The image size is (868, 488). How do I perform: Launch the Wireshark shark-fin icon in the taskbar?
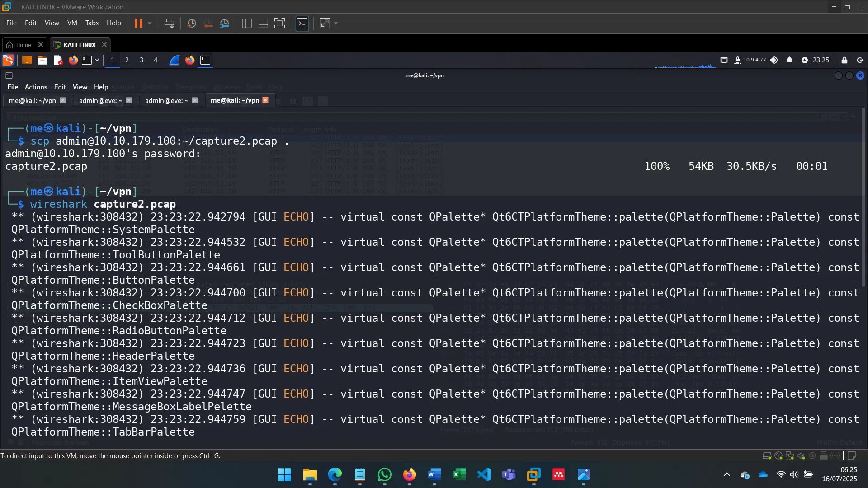[175, 60]
